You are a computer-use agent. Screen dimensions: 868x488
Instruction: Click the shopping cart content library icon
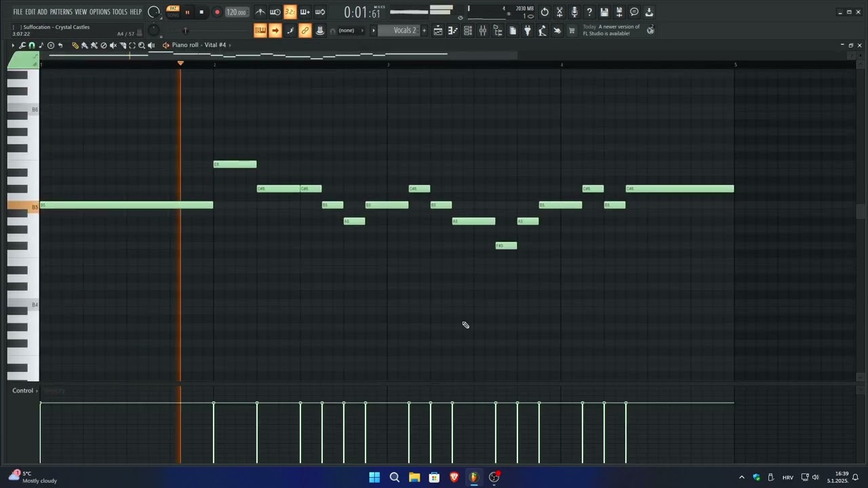pyautogui.click(x=572, y=30)
